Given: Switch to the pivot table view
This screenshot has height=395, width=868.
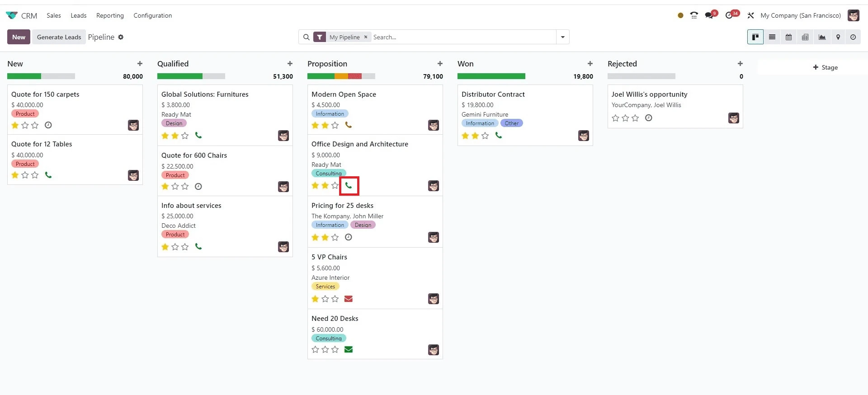Looking at the screenshot, I should [x=805, y=37].
